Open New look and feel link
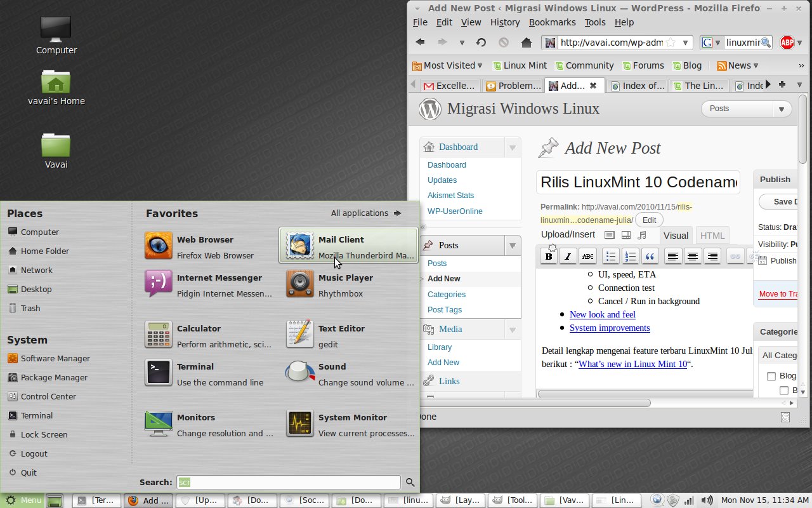 pyautogui.click(x=602, y=314)
